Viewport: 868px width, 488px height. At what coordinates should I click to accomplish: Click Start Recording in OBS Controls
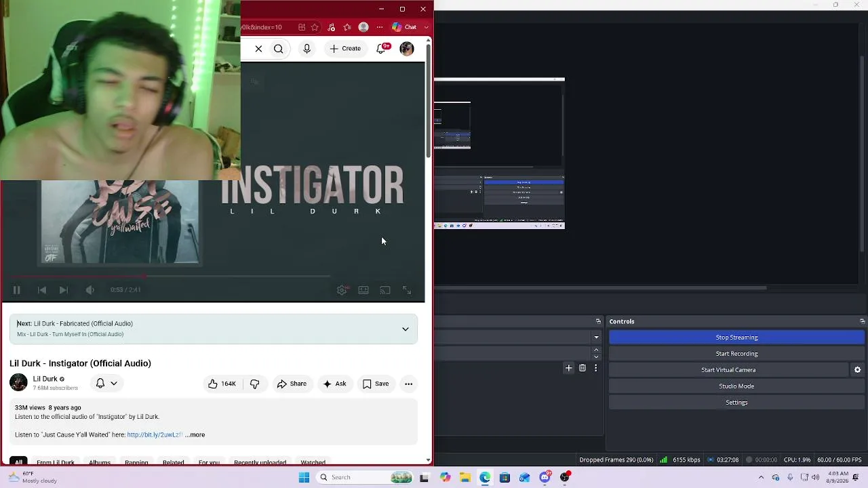point(736,354)
